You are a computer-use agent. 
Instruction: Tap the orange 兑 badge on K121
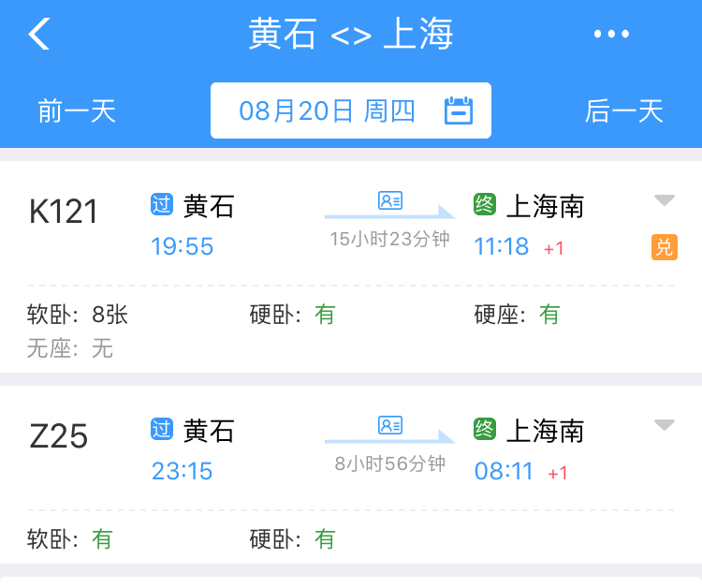pos(664,247)
